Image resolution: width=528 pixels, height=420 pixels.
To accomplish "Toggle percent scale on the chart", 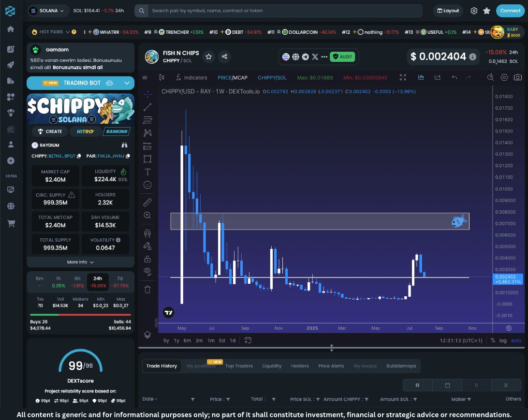I will click(x=493, y=341).
